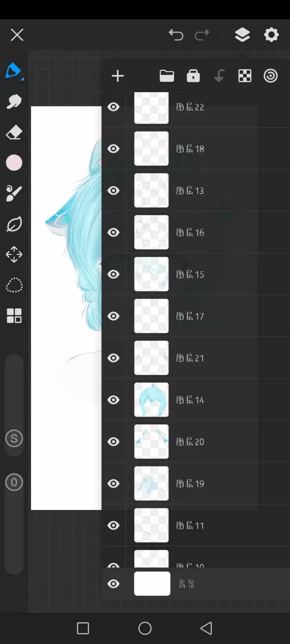Viewport: 290px width, 644px height.
Task: Open 图层 14 hair thumbnail
Action: pyautogui.click(x=151, y=400)
